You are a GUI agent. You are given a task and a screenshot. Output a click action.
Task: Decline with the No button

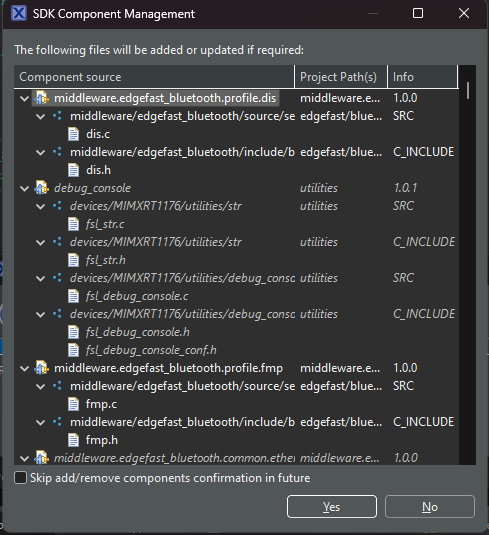pyautogui.click(x=430, y=507)
